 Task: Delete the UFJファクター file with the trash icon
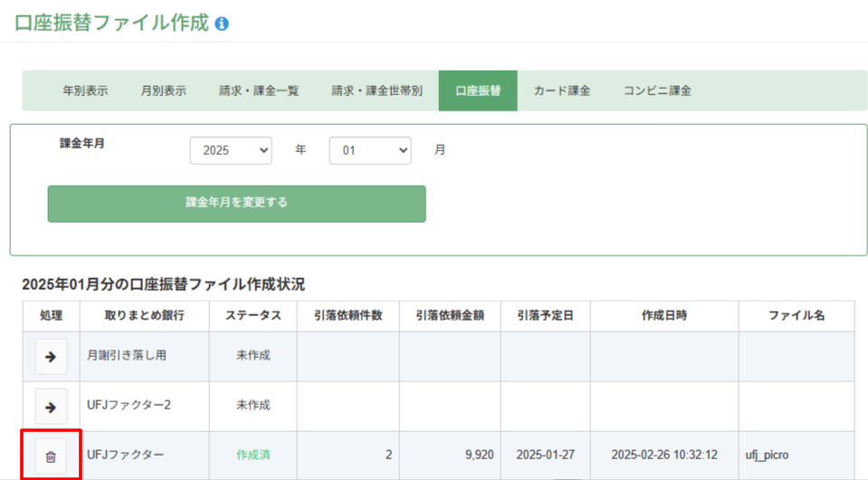pyautogui.click(x=51, y=456)
